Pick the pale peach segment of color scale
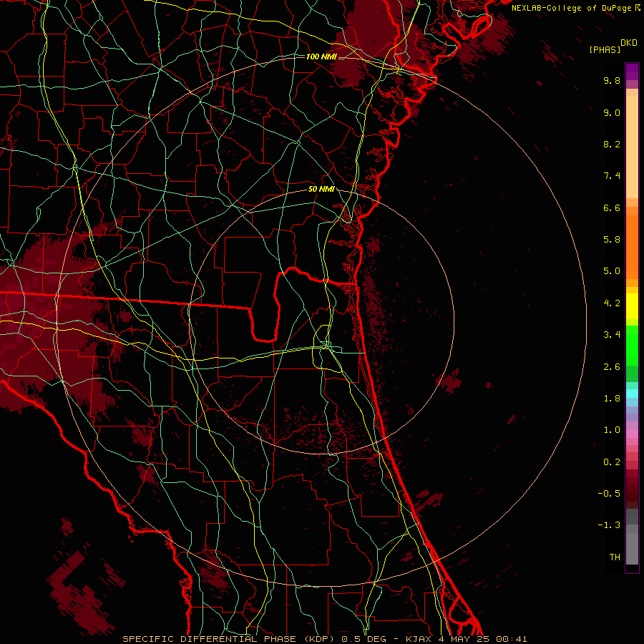Screen dimensions: 644x644 pyautogui.click(x=632, y=147)
